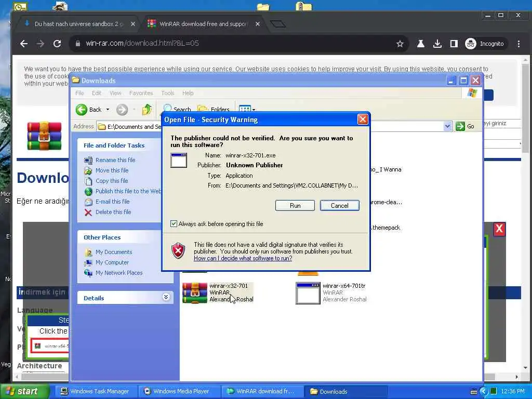
Task: Click the WinRAR books logo on webpage
Action: pyautogui.click(x=45, y=136)
